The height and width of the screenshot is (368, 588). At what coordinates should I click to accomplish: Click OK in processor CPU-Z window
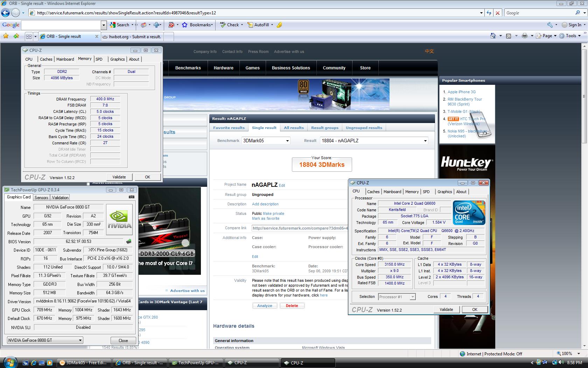(x=475, y=309)
